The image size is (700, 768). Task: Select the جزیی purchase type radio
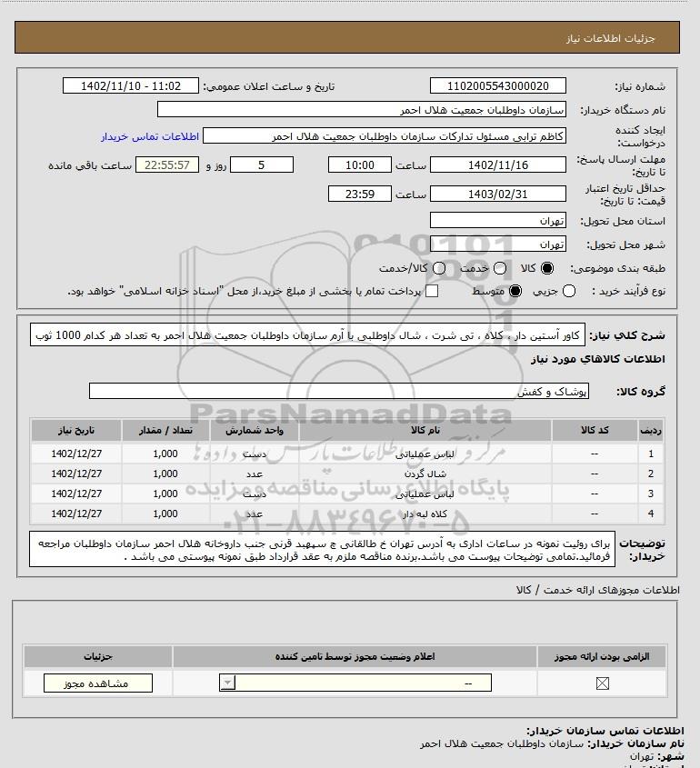click(x=569, y=291)
